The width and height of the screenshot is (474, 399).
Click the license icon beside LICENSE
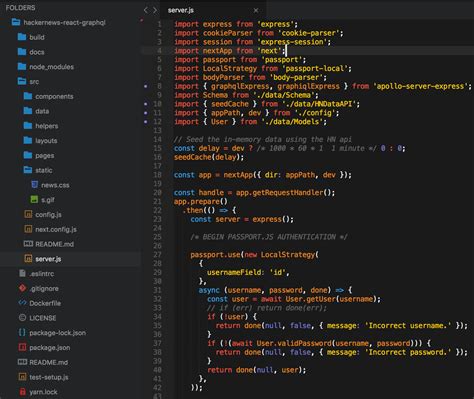(22, 318)
